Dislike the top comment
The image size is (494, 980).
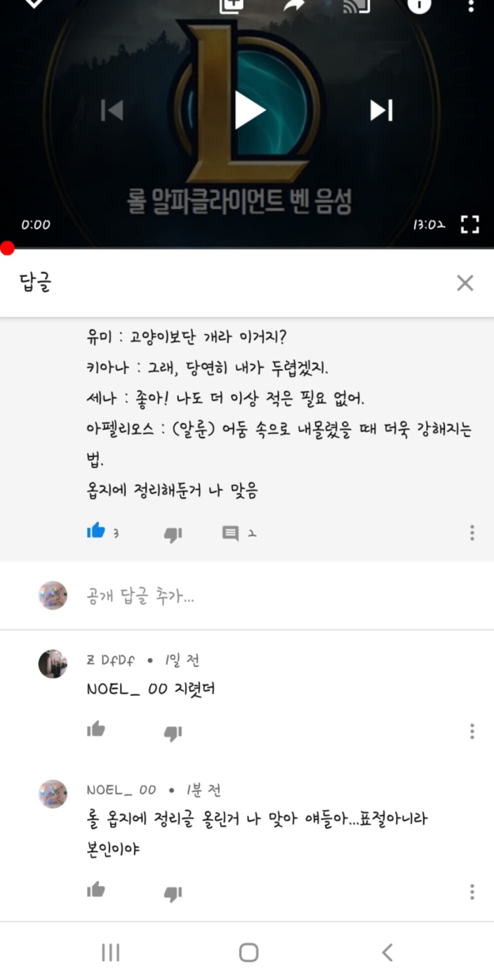(x=173, y=534)
